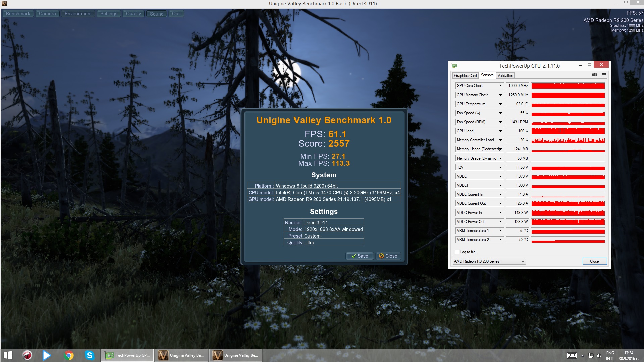
Task: Expand the VDDC Power In dropdown
Action: 500,213
